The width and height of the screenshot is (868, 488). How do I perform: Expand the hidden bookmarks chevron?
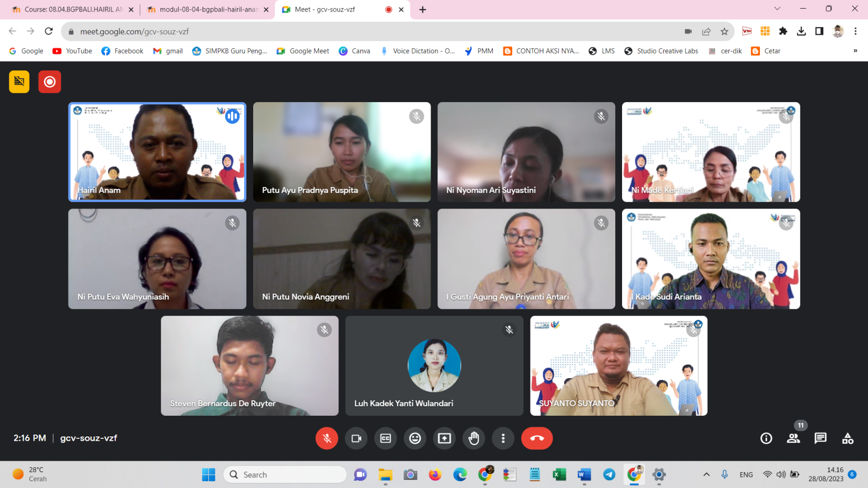pos(855,51)
